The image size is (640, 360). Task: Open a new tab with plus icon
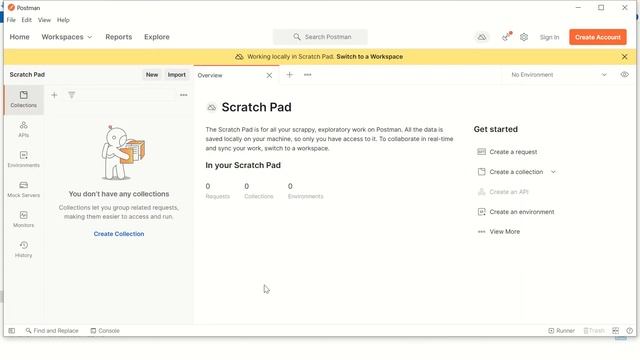pos(289,75)
